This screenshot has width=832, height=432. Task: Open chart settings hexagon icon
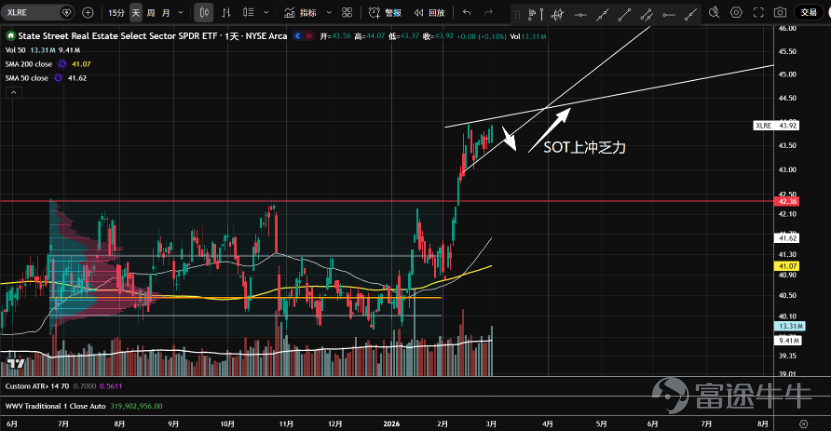point(736,12)
